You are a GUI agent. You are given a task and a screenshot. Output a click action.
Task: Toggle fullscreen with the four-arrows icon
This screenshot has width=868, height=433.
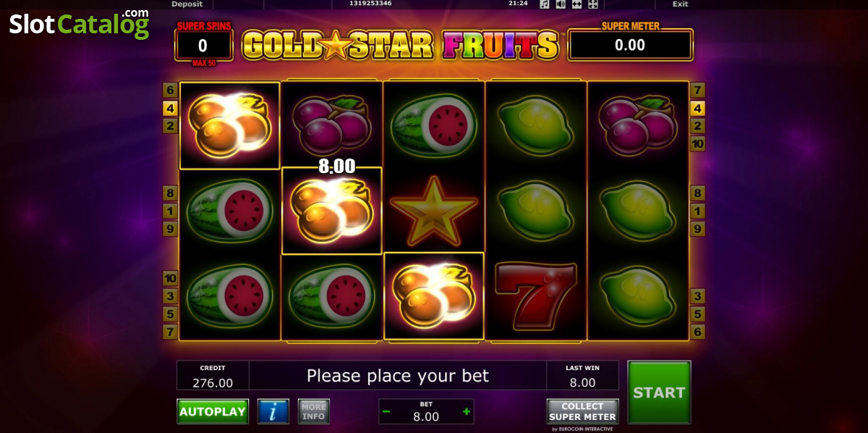pos(592,4)
